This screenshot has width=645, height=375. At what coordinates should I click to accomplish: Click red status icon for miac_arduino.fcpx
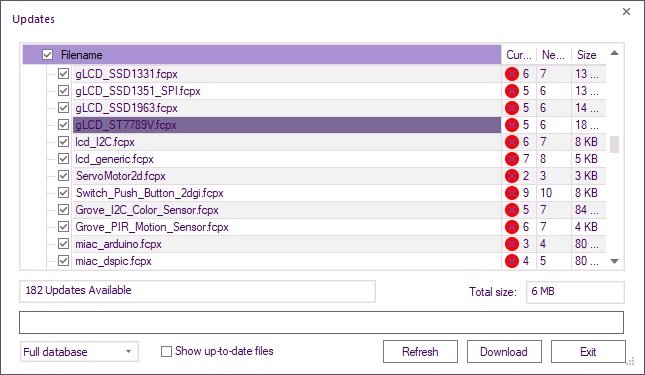[x=512, y=244]
